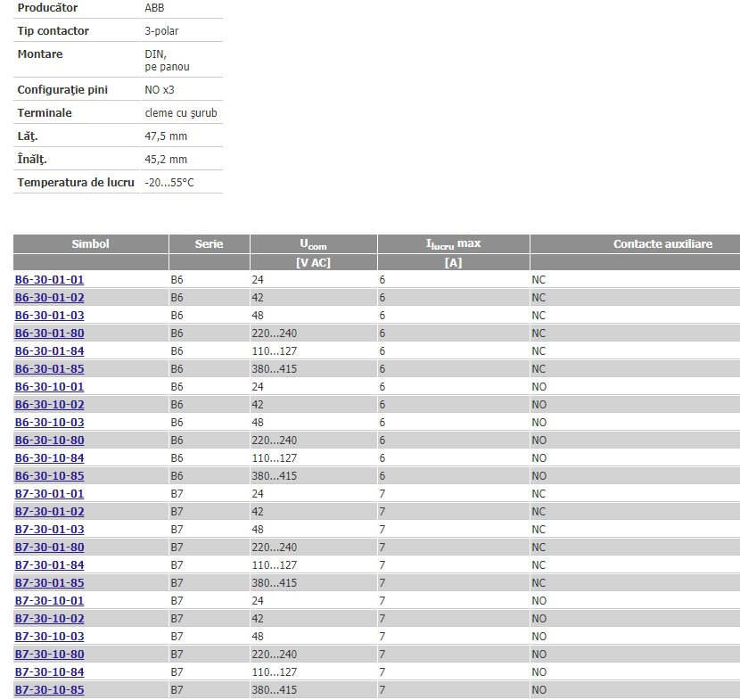The height and width of the screenshot is (700, 740).
Task: Click the Înălț. label
Action: pyautogui.click(x=32, y=159)
